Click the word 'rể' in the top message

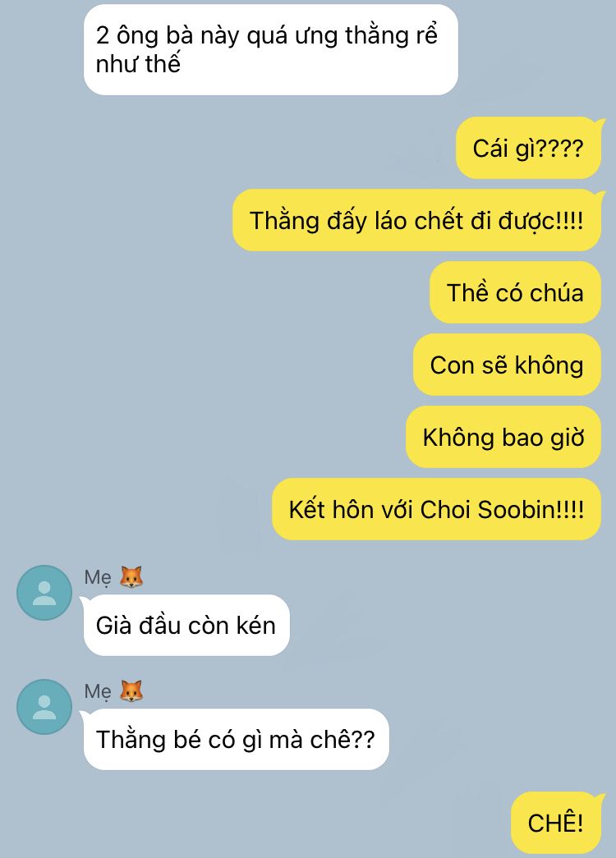[428, 36]
